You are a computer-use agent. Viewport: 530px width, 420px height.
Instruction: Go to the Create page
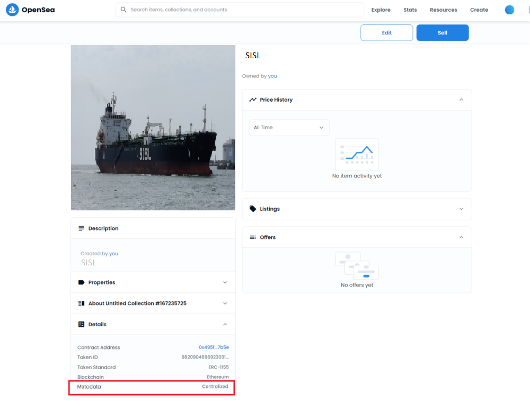pyautogui.click(x=479, y=10)
